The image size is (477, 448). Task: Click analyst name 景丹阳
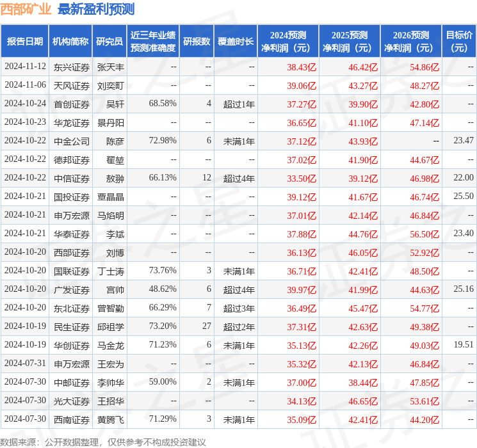[x=110, y=123]
